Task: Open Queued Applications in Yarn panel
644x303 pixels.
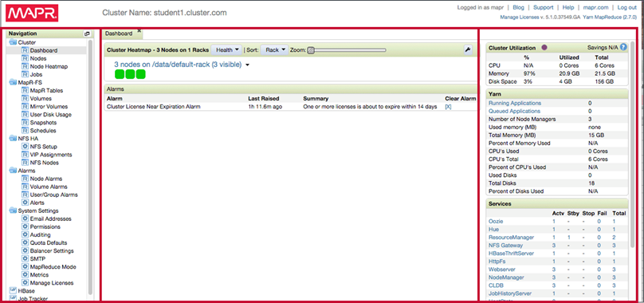Action: 514,111
